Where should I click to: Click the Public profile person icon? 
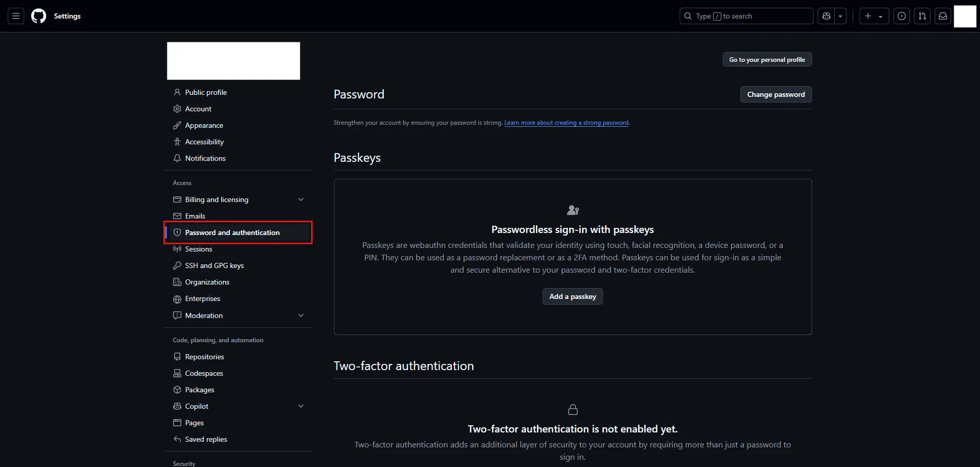[177, 92]
